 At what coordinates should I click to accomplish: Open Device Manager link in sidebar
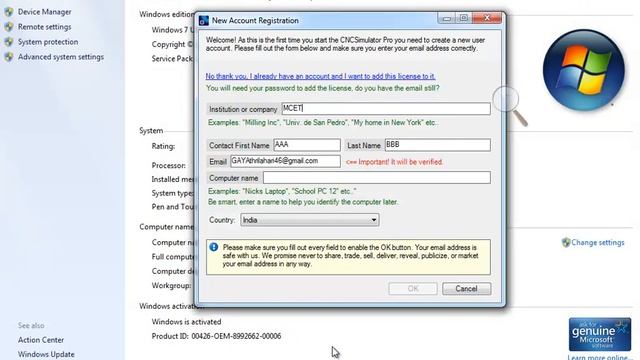pyautogui.click(x=44, y=12)
